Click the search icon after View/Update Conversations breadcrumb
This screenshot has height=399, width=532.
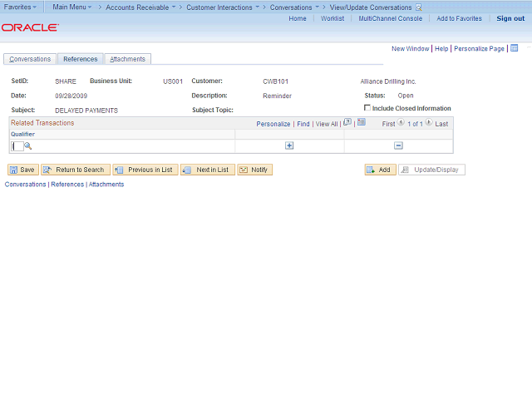click(419, 7)
